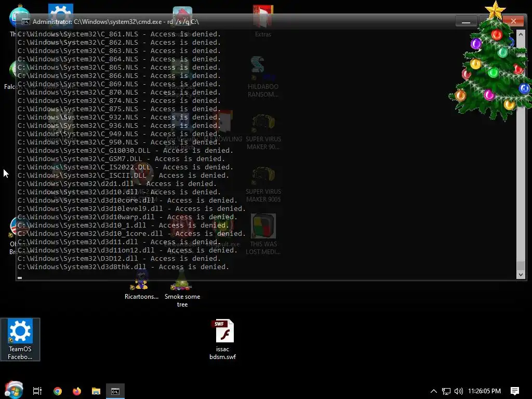Screen dimensions: 532x399
Task: Launch Google Chrome from the taskbar
Action: (x=58, y=391)
